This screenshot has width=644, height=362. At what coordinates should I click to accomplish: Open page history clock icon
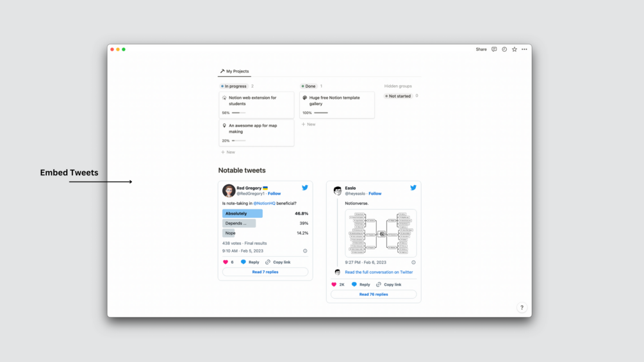504,49
